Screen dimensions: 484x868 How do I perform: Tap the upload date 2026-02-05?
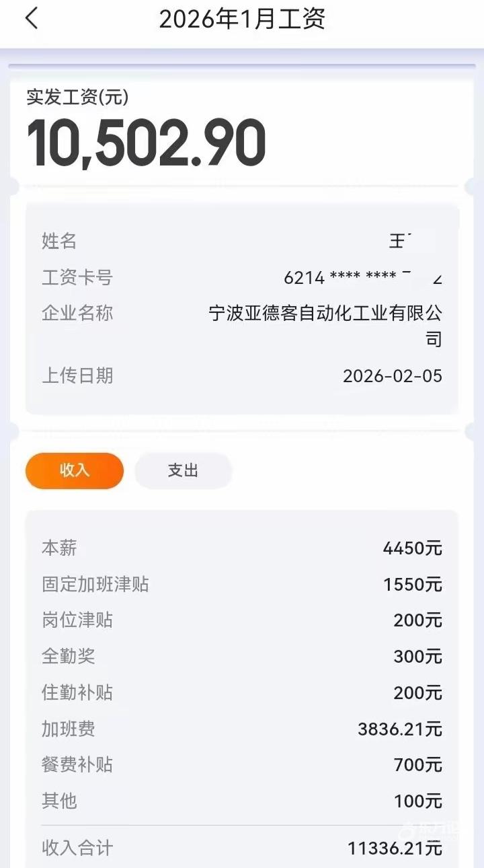[x=393, y=375]
